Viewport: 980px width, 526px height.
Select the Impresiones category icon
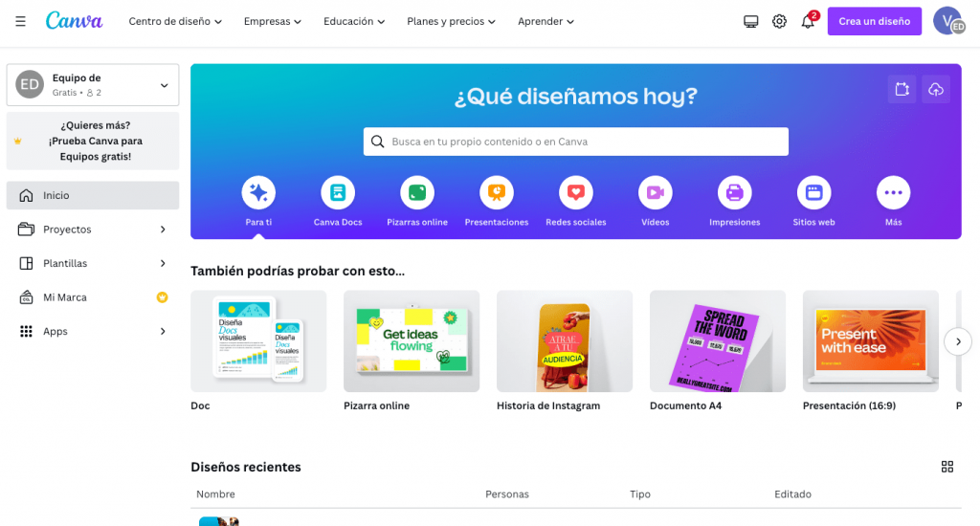[x=735, y=193]
